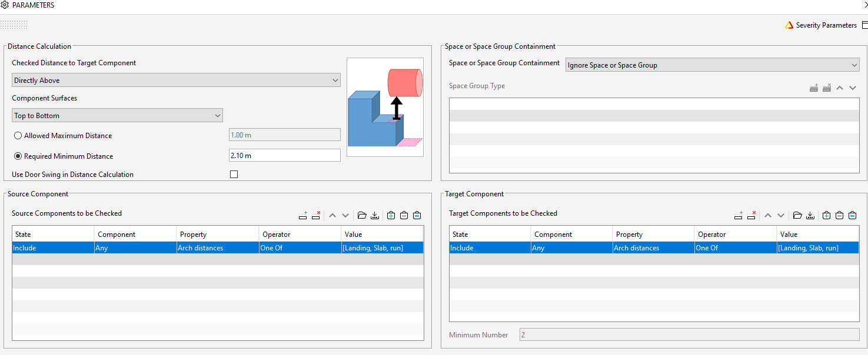Sort Target table by Operator column
This screenshot has height=355, width=868.
coord(736,234)
